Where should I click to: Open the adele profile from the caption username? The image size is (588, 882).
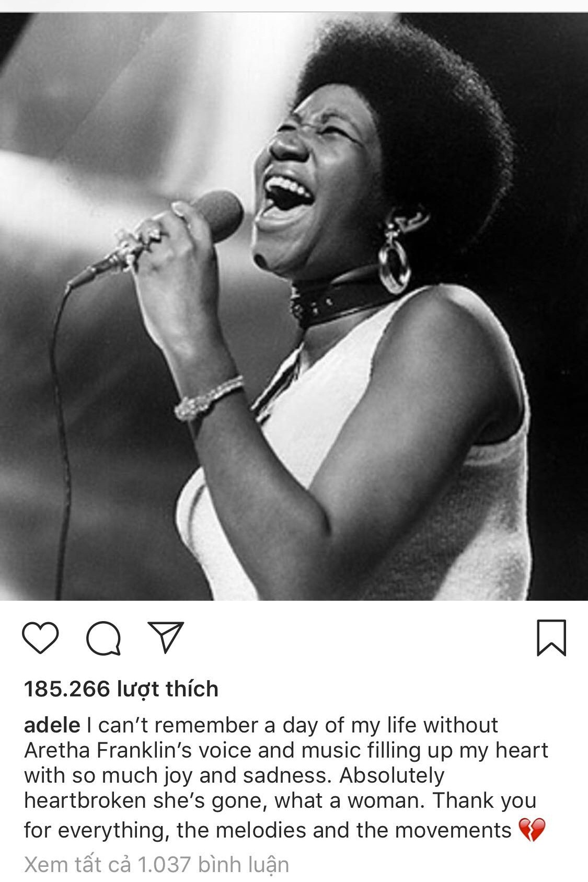52,725
